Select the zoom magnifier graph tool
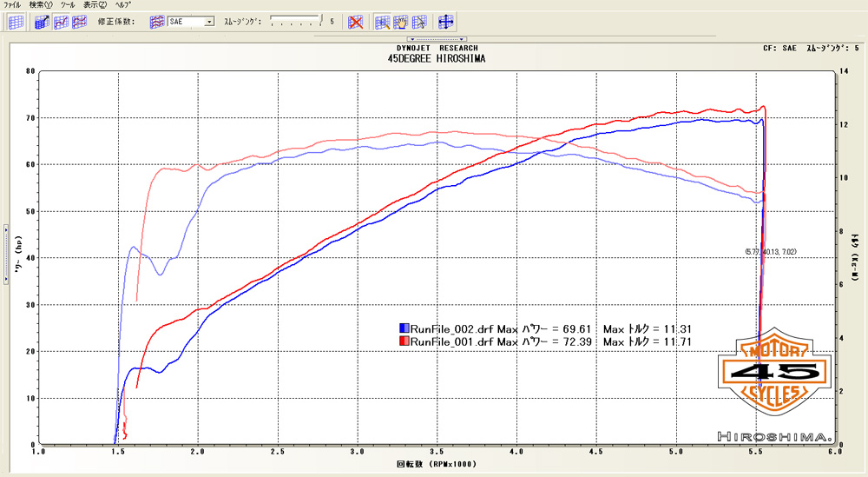The height and width of the screenshot is (477, 868). (x=382, y=22)
